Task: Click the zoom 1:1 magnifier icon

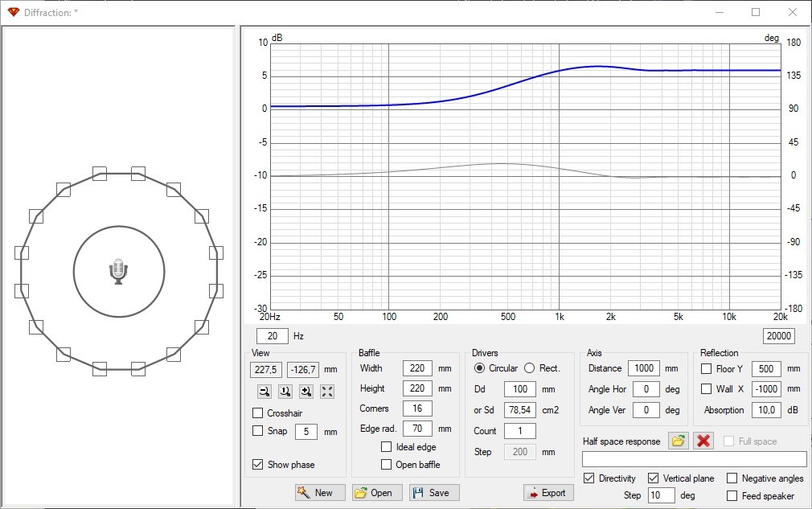Action: point(285,392)
